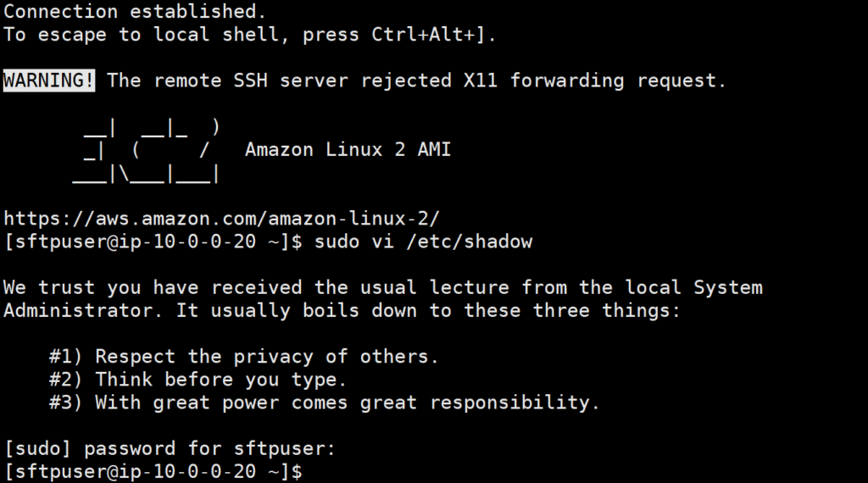Click the "Connection established." line

tap(134, 13)
